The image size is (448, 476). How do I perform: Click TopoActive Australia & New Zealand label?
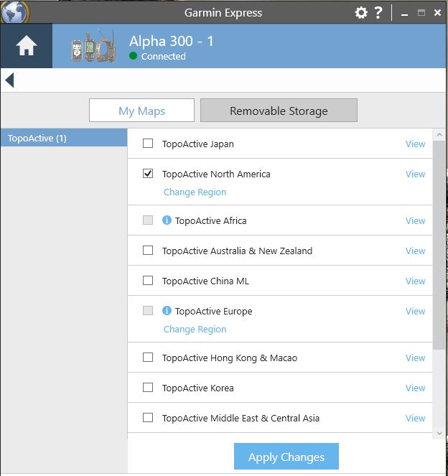(237, 251)
